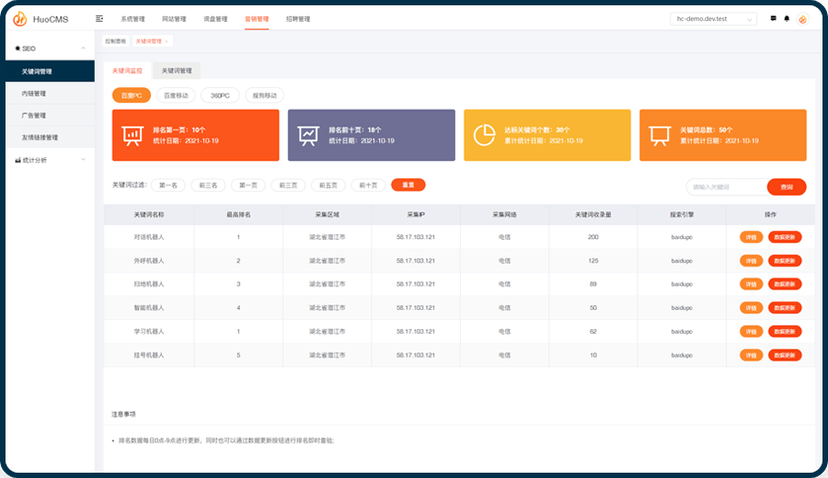Open the messages chat icon
The height and width of the screenshot is (478, 828).
point(773,19)
